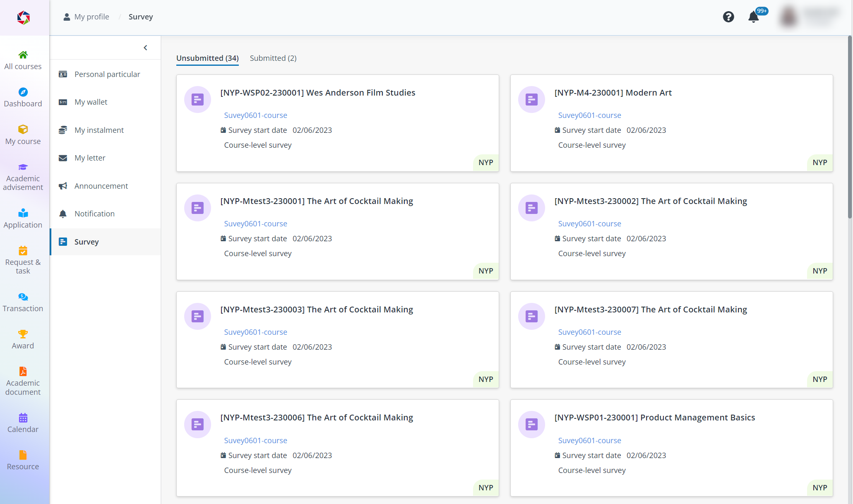This screenshot has width=853, height=504.
Task: Click the Personal particular ID card icon
Action: (x=63, y=74)
